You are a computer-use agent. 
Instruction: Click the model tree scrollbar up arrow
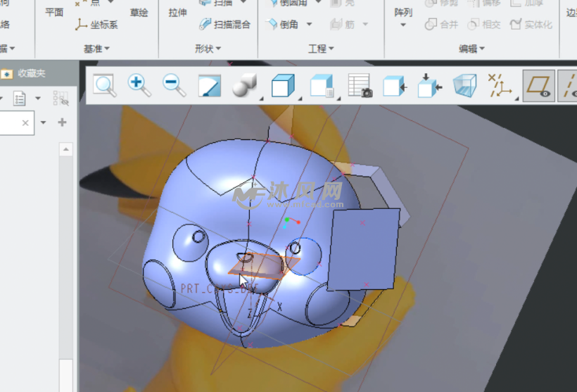tap(66, 149)
